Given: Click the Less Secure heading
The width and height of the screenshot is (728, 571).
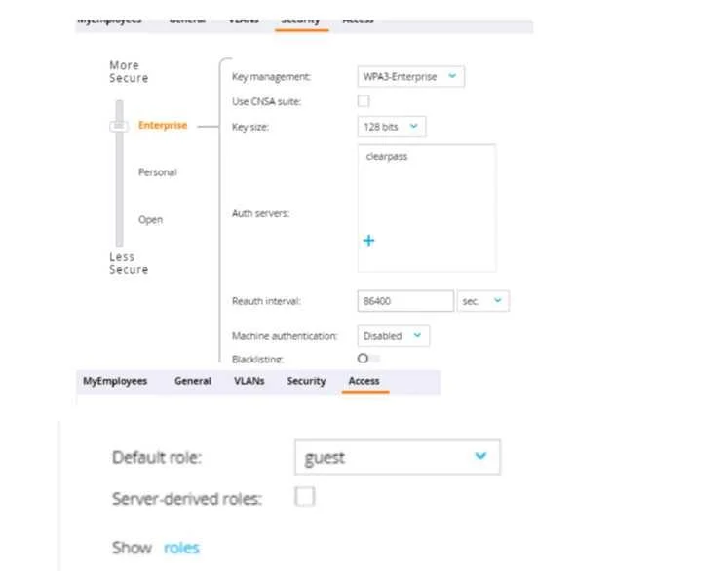Looking at the screenshot, I should click(129, 263).
